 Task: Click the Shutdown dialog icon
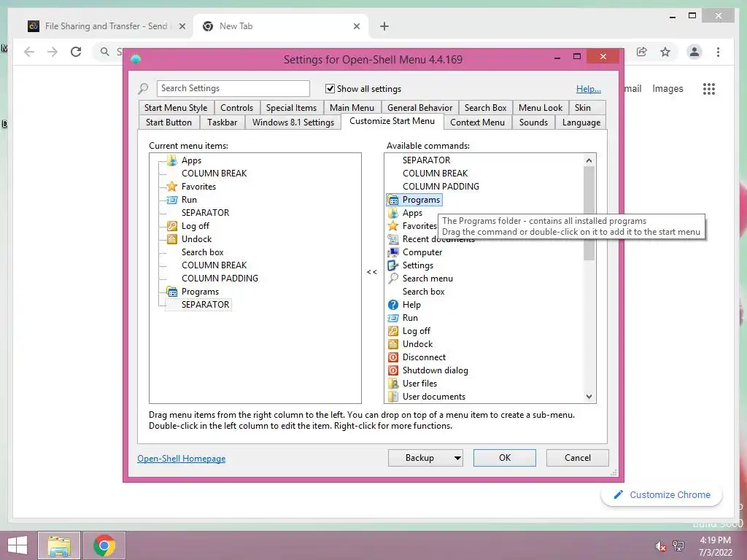click(x=393, y=370)
